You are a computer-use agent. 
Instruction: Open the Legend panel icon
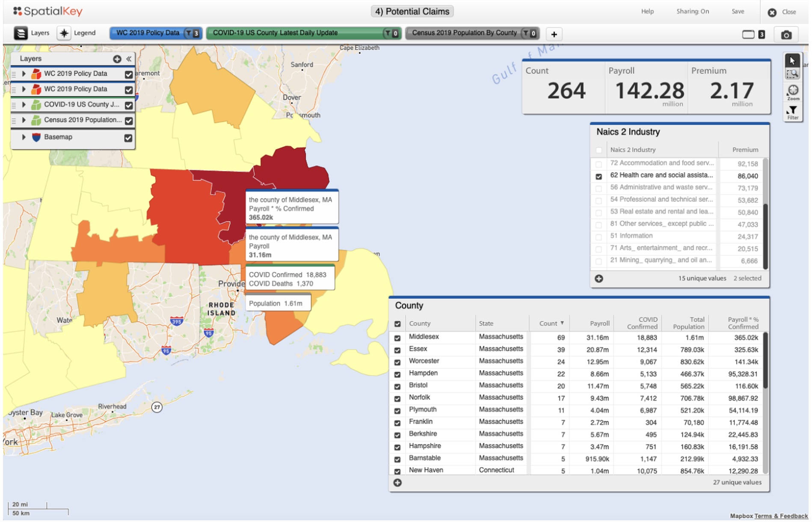64,33
